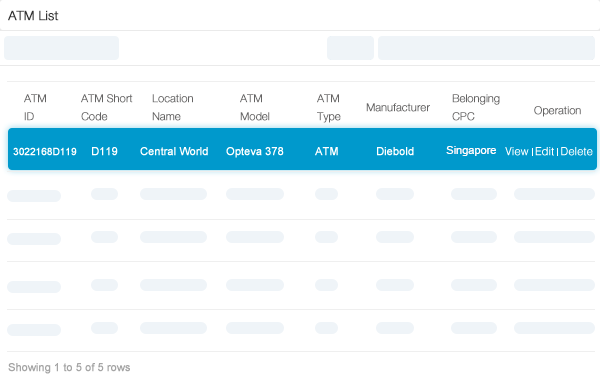Sort by the ATM ID column header
This screenshot has width=600, height=387.
tap(35, 107)
